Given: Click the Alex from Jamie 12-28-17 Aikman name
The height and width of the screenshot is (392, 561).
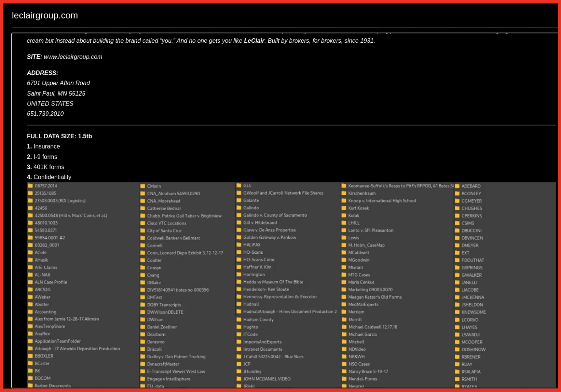Looking at the screenshot, I should 67,319.
